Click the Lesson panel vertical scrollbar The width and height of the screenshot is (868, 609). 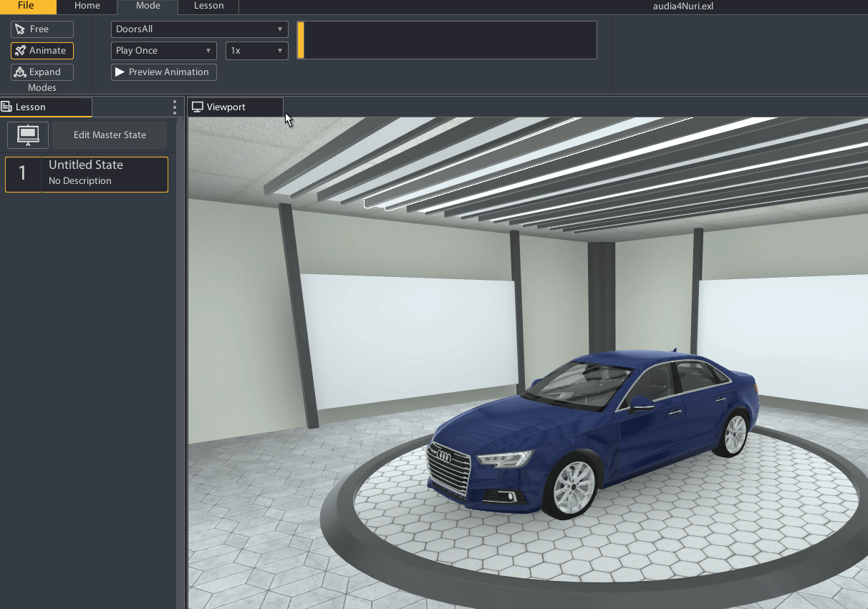(180, 363)
